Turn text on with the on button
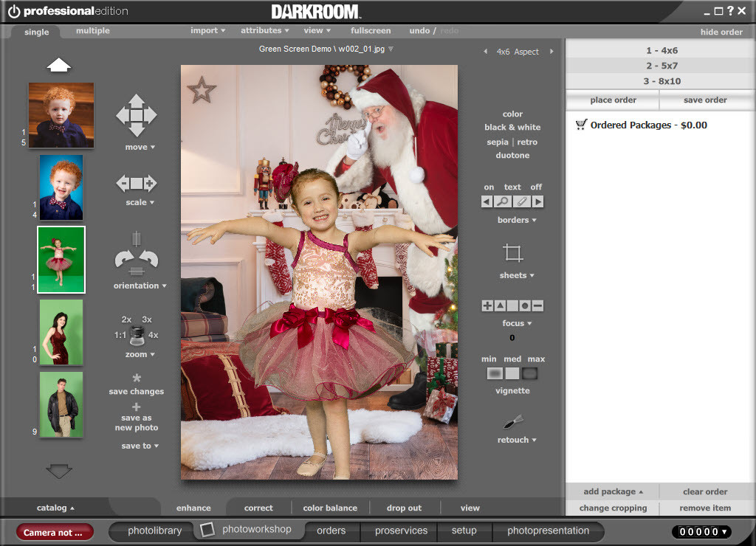 (488, 187)
